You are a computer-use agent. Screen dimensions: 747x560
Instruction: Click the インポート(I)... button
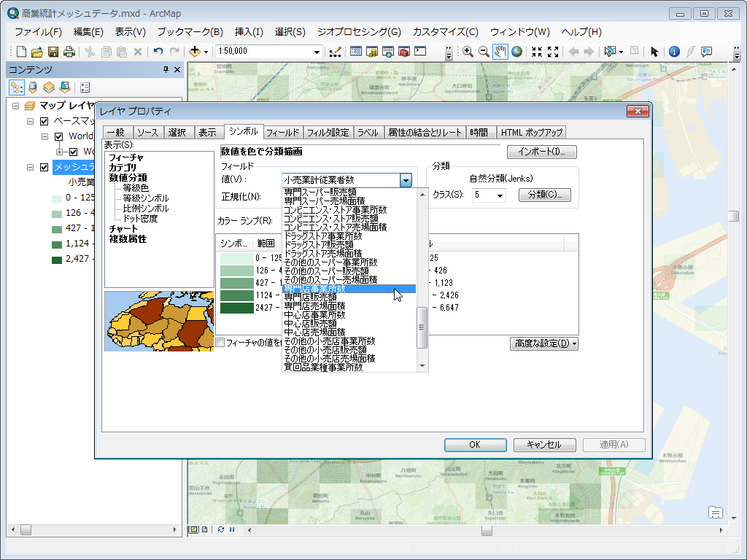(542, 152)
